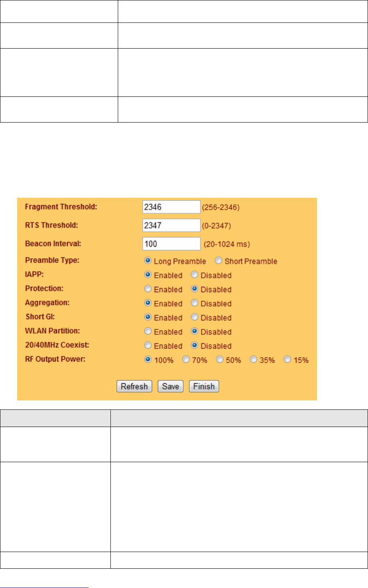This screenshot has width=368, height=588.
Task: Set RF Output Power to 50%
Action: [x=220, y=360]
